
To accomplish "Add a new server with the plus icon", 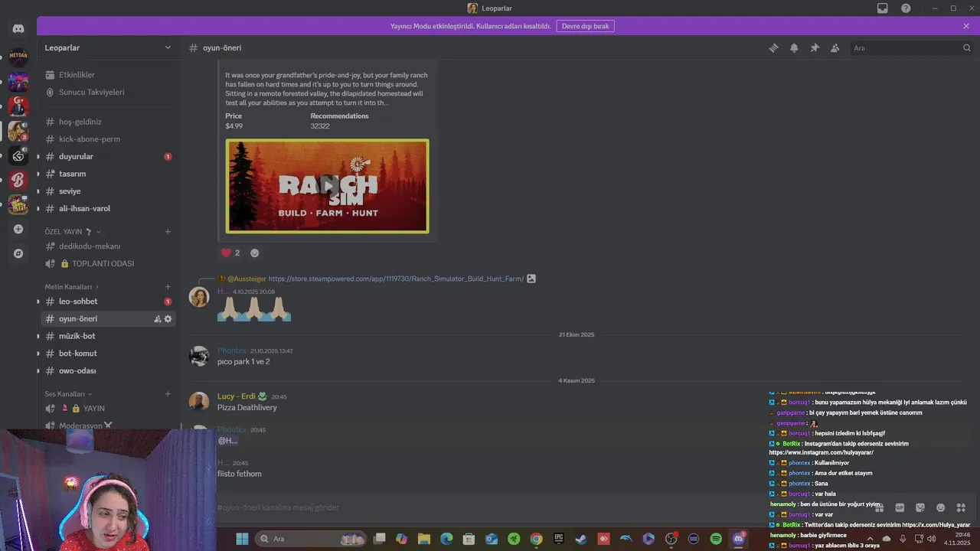I will [x=18, y=229].
